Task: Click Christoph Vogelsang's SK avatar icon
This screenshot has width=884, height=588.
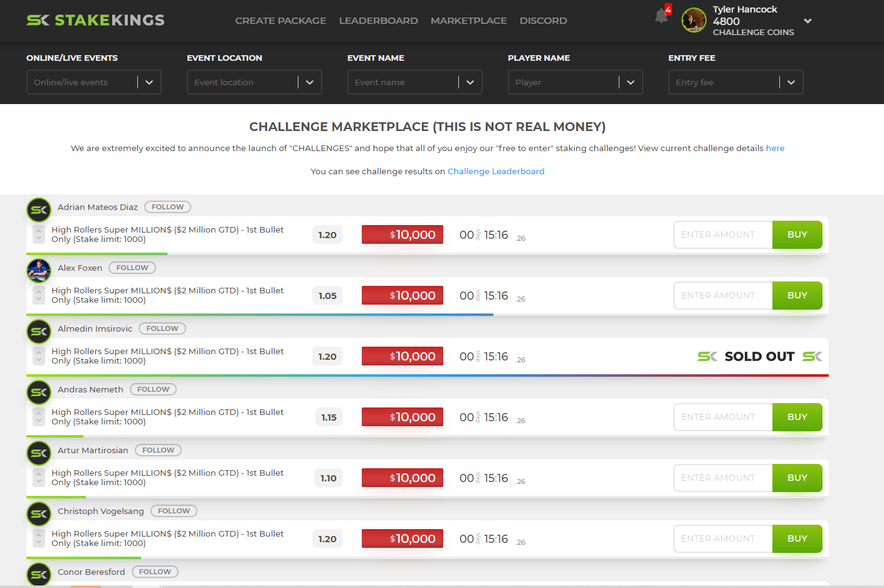Action: click(x=39, y=514)
